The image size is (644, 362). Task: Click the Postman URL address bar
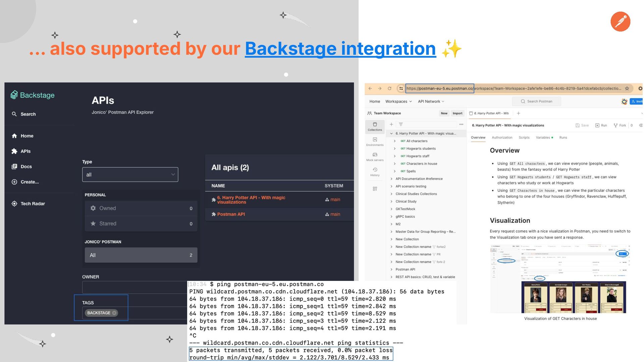tap(513, 88)
